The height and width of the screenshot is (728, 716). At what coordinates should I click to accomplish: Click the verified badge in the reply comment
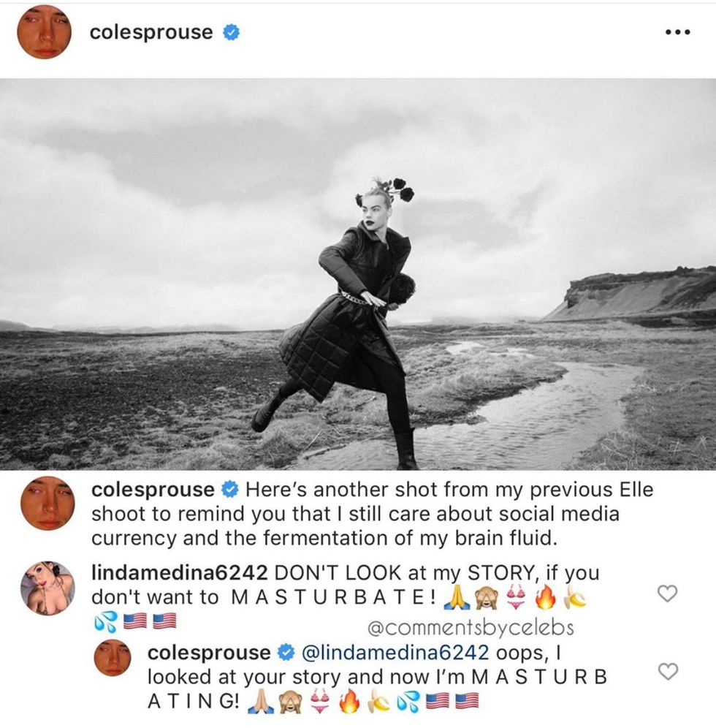(x=286, y=652)
